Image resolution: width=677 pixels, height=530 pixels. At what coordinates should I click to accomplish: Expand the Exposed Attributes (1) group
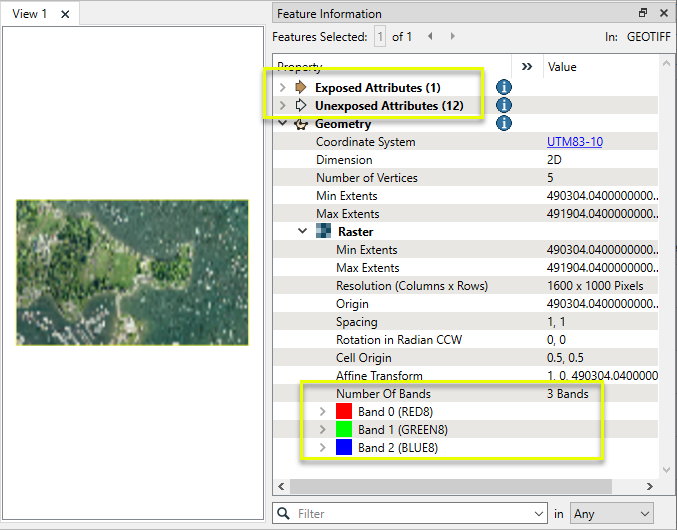(x=283, y=87)
